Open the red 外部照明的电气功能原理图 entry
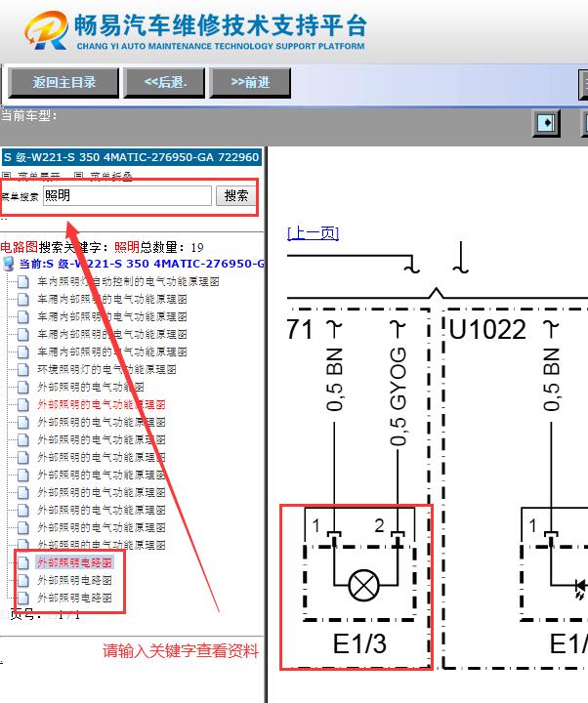This screenshot has height=703, width=588. [102, 405]
